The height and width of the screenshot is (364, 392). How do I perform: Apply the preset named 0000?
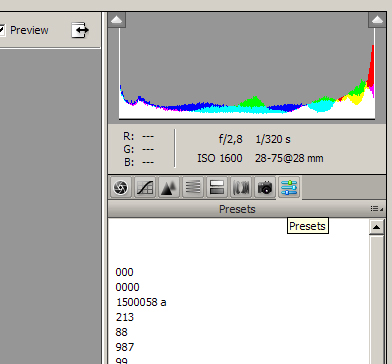[x=127, y=287]
